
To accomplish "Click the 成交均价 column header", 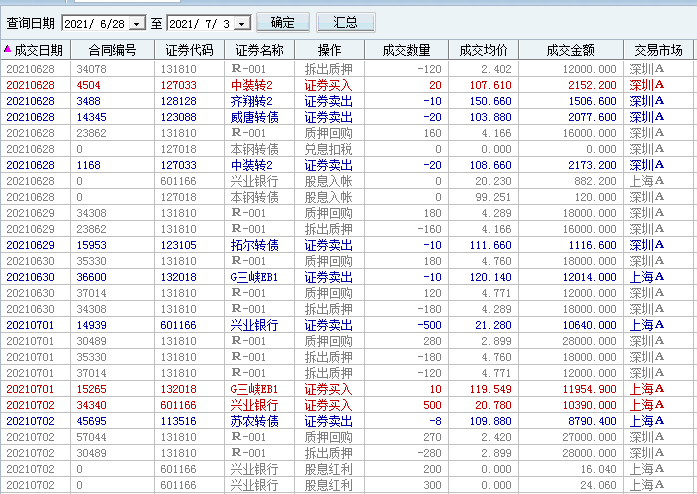I will tap(483, 50).
